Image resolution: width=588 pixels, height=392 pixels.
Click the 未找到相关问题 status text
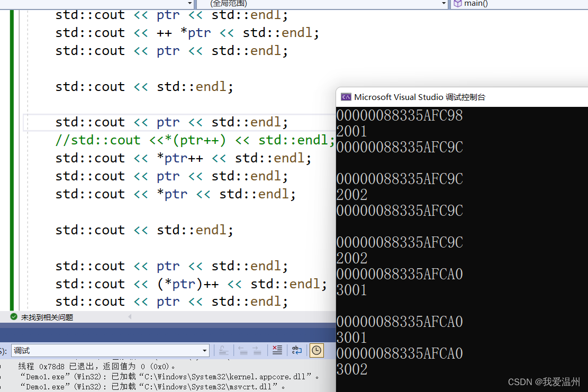tap(47, 317)
